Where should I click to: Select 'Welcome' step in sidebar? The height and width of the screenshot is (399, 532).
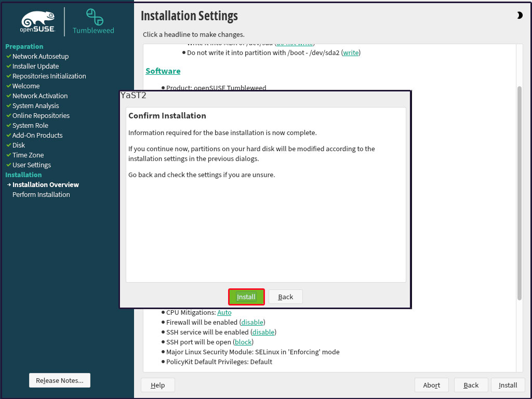[26, 86]
